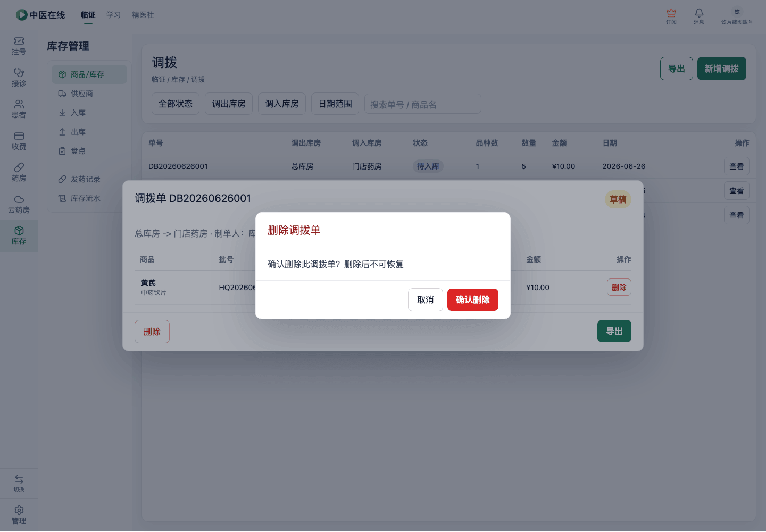Go to 患者 patients sidebar icon

pos(19,104)
